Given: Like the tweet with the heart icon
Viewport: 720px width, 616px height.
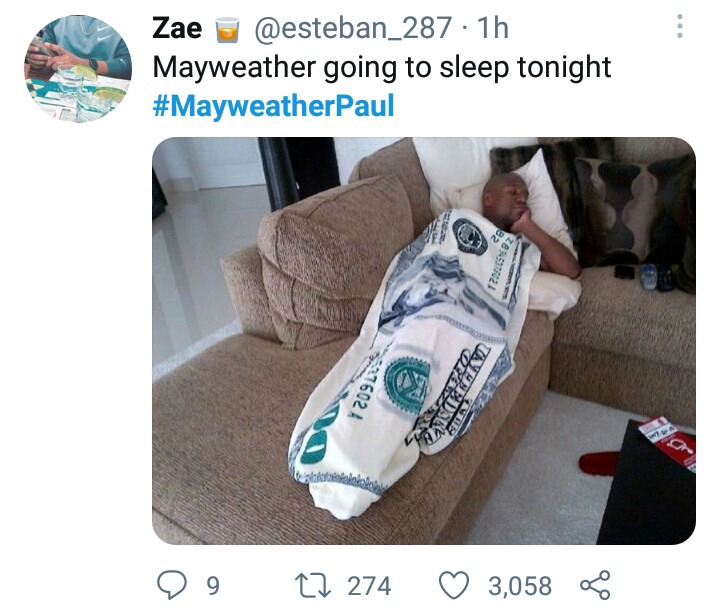Looking at the screenshot, I should pos(454,585).
